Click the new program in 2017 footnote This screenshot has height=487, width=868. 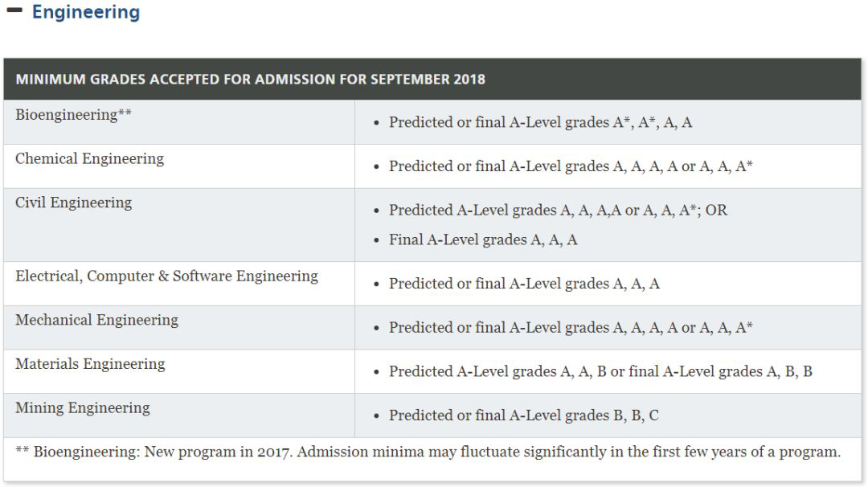click(x=428, y=452)
